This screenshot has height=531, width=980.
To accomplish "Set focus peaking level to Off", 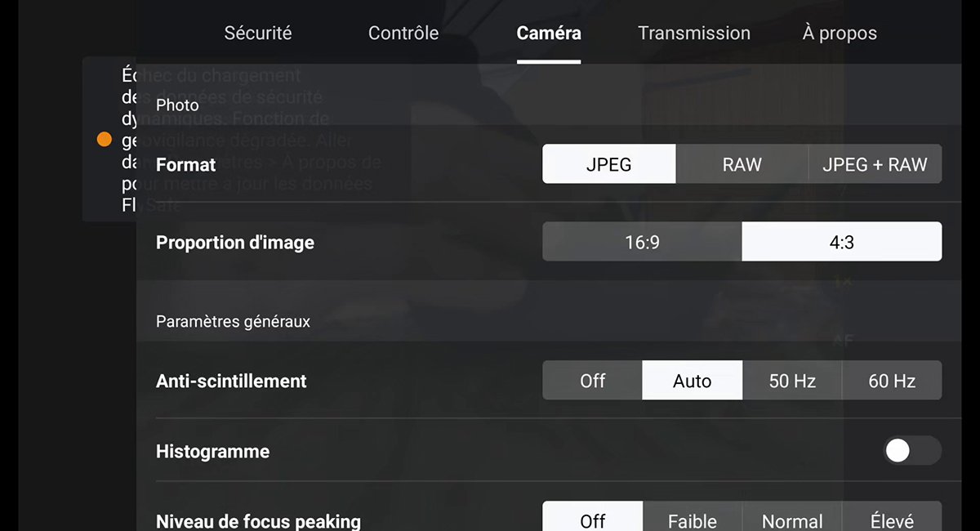I will tap(593, 517).
